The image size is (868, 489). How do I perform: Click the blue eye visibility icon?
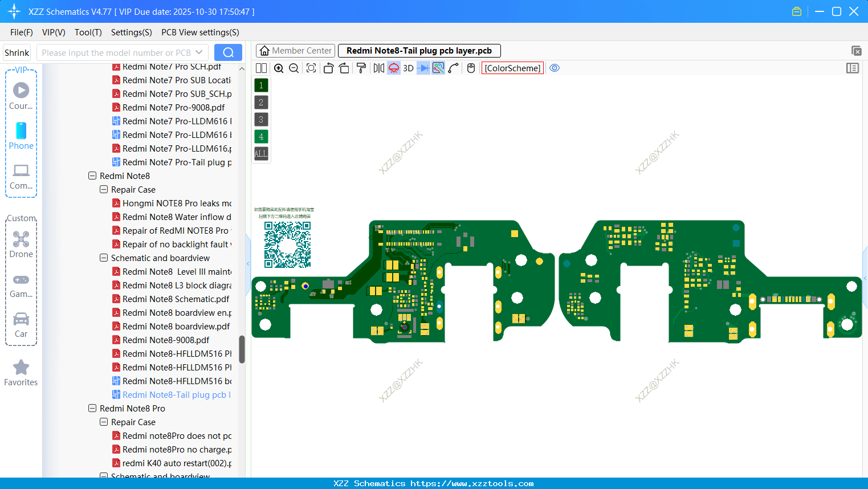(x=555, y=68)
